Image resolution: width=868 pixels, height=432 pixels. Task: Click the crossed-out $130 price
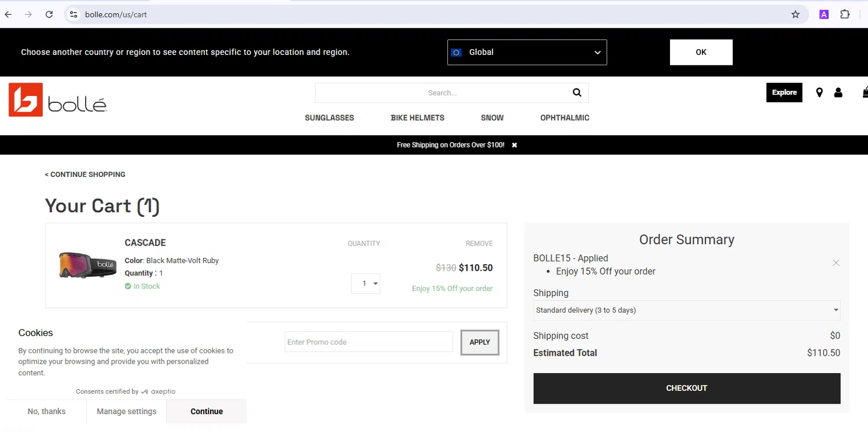446,268
